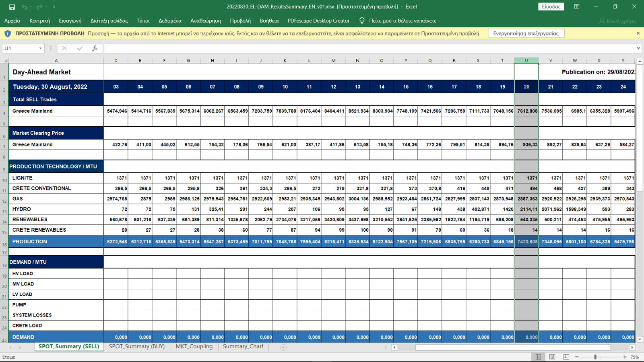Click the formula bar cancel X icon
This screenshot has height=362, width=644.
point(64,48)
